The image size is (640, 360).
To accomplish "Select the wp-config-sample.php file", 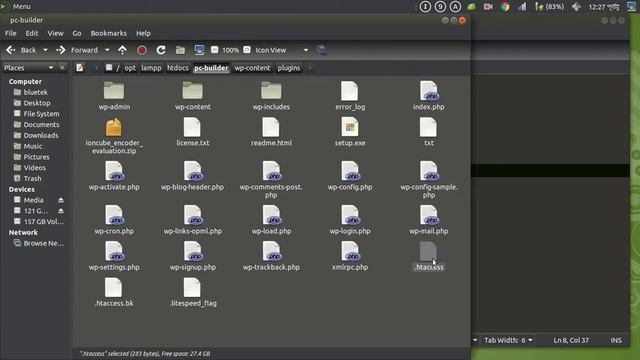I will click(x=429, y=180).
